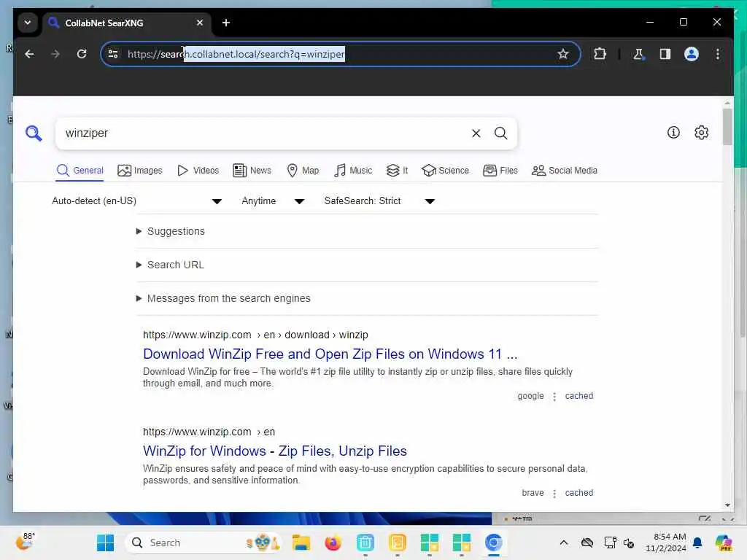The image size is (747, 560).
Task: Switch to the Videos category
Action: (x=198, y=171)
